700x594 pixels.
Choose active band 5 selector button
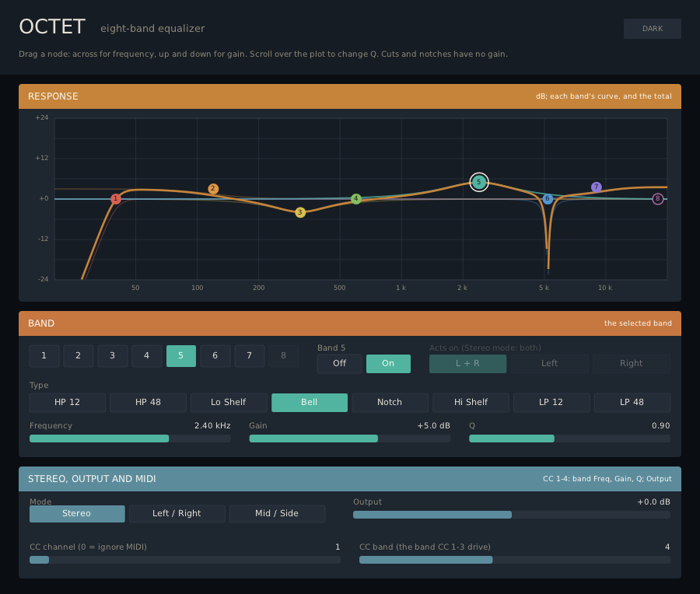pos(180,355)
